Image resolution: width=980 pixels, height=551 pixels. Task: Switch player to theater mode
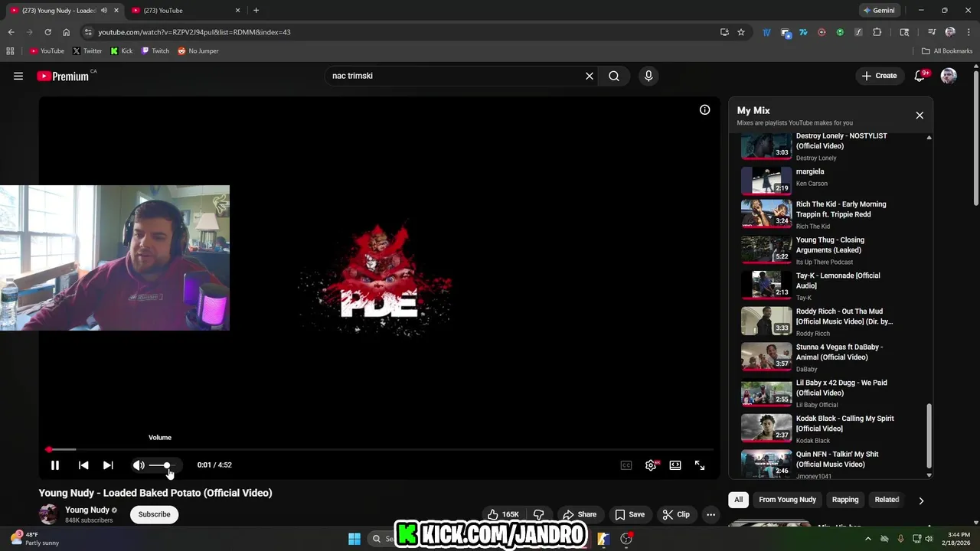(675, 465)
